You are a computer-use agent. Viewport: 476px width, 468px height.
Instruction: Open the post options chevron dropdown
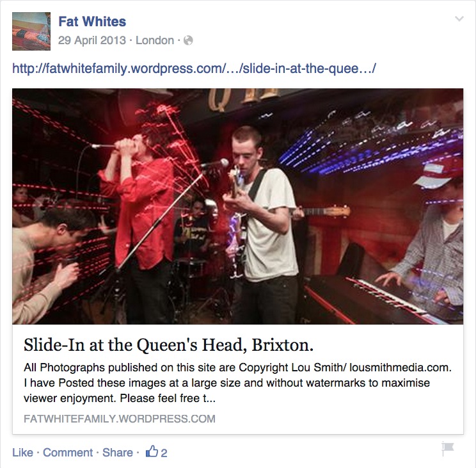point(459,19)
